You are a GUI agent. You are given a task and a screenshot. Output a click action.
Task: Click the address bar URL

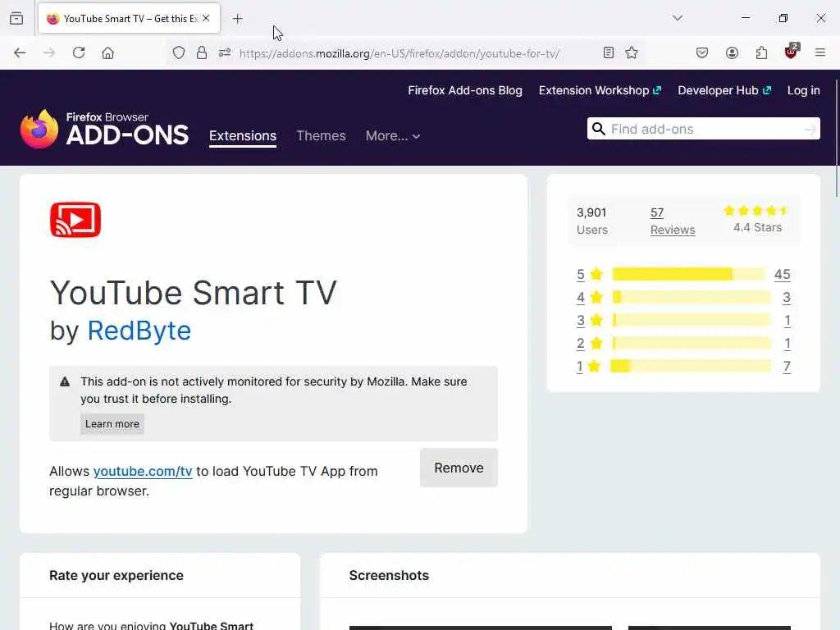click(399, 53)
